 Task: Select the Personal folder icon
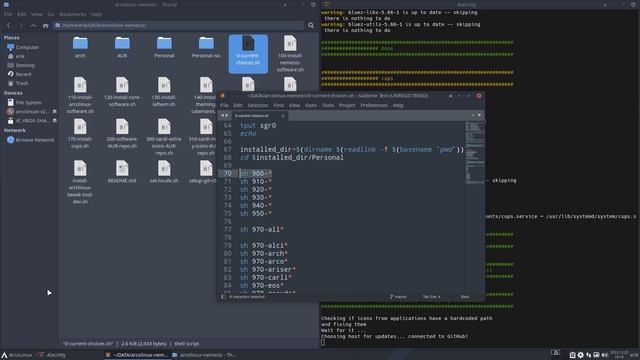coord(164,43)
